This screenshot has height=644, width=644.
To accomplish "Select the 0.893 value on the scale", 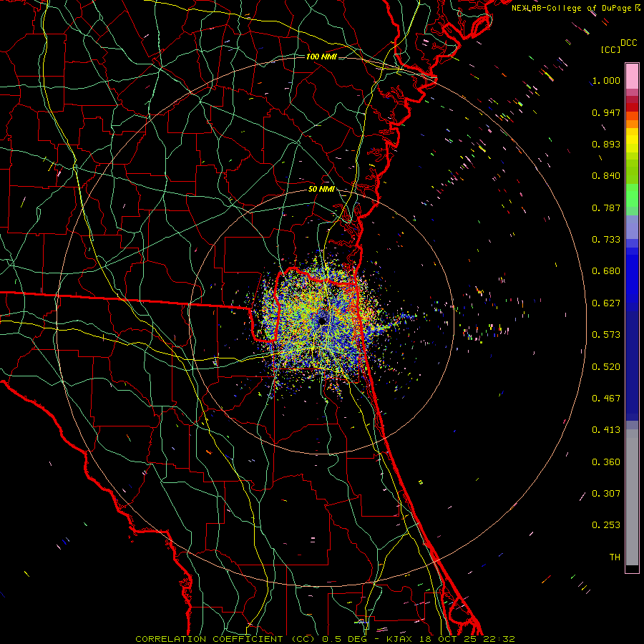I will tap(606, 144).
